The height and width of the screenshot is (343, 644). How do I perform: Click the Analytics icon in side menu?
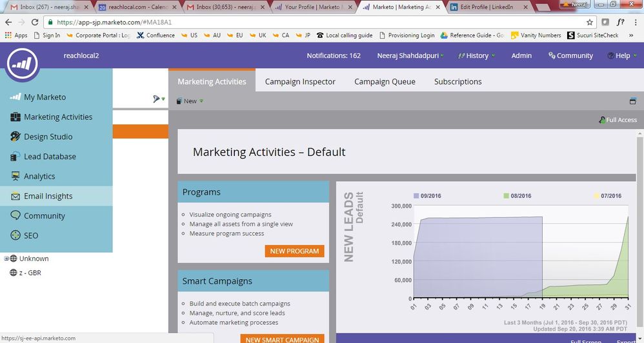click(15, 176)
